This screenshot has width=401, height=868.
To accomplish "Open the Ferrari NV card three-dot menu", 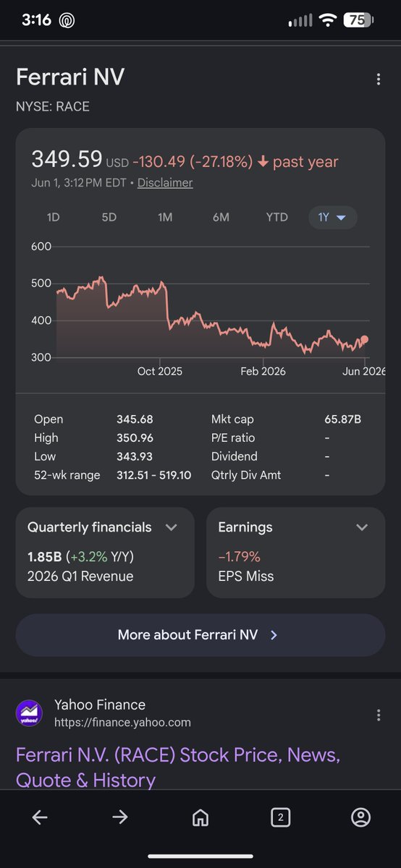I will click(379, 80).
